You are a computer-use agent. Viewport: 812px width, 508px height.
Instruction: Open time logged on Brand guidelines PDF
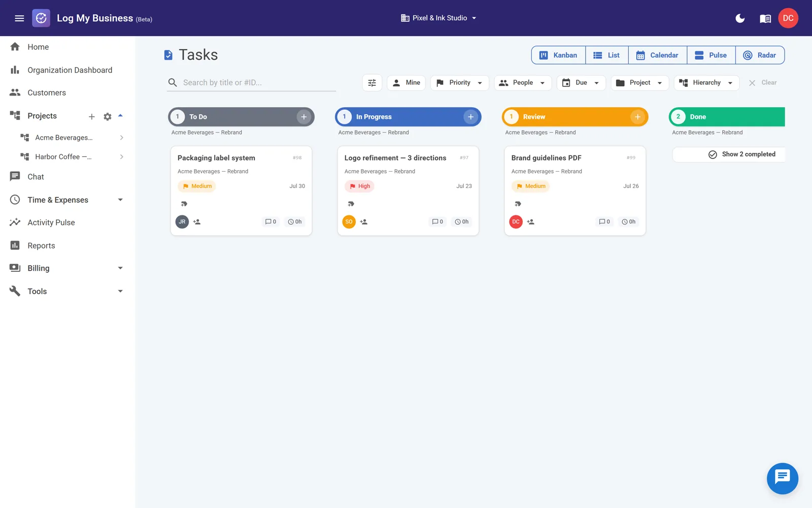pyautogui.click(x=629, y=222)
